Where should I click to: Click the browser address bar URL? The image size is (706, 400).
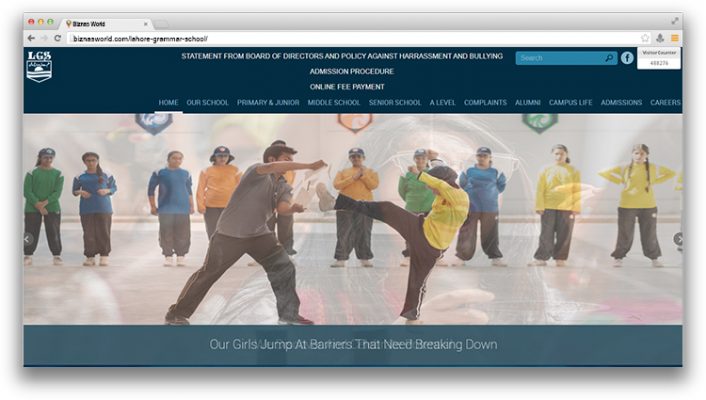300,38
